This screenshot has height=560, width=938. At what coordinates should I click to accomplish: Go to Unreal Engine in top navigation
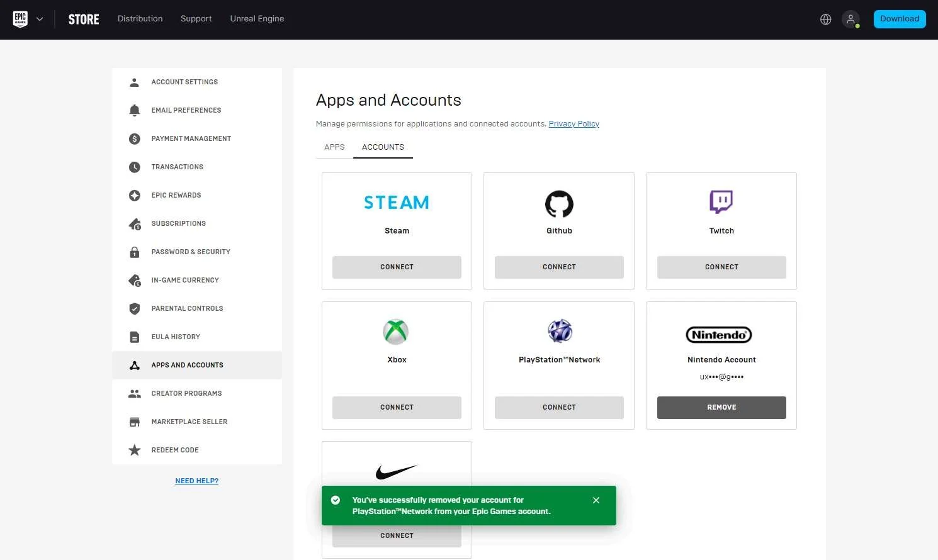257,19
